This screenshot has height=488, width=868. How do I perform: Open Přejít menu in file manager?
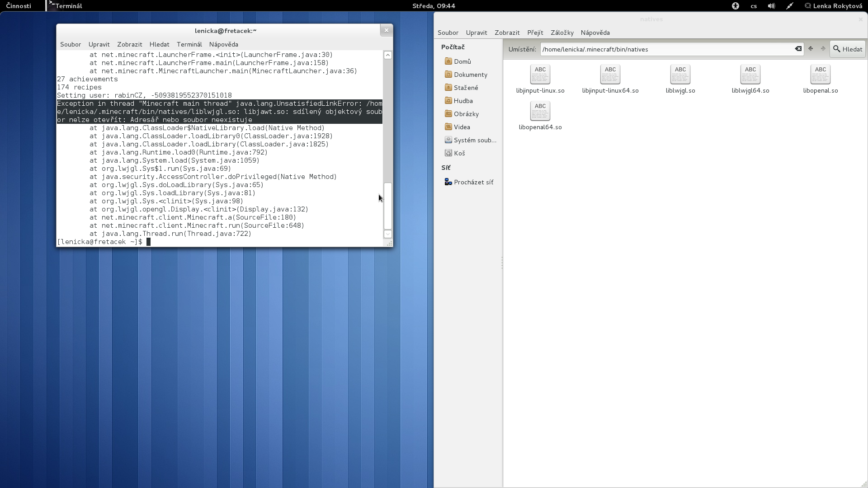(535, 33)
